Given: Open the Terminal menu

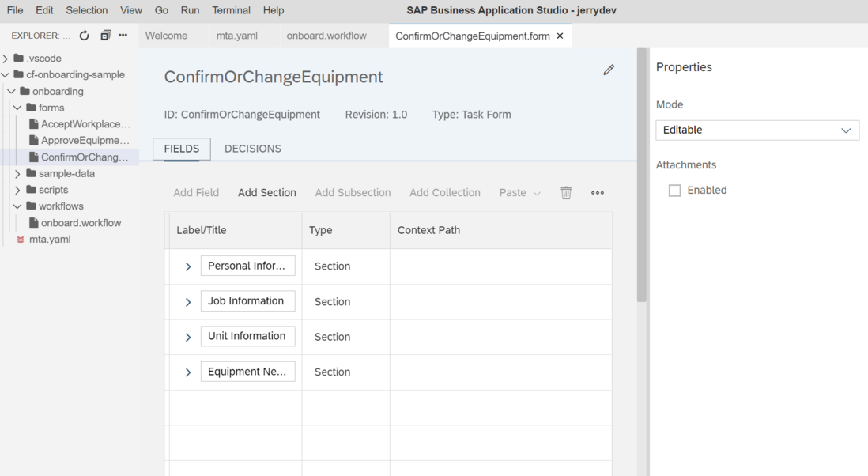Looking at the screenshot, I should 232,10.
